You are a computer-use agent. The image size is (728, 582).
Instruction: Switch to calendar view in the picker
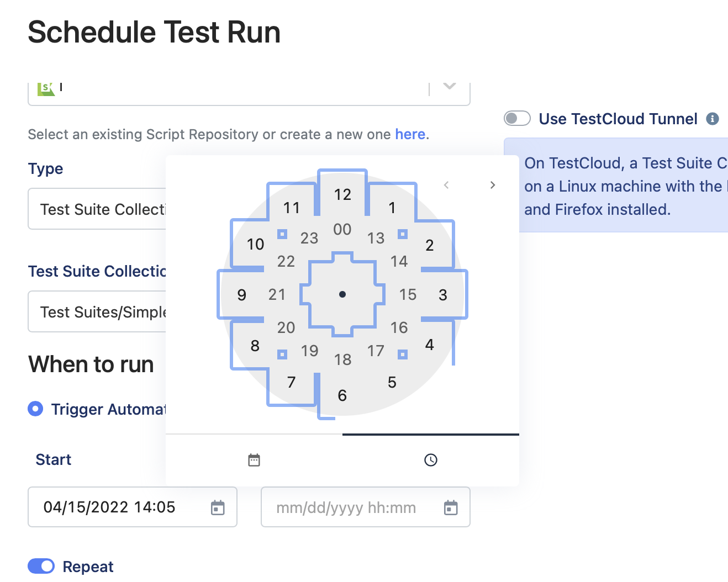254,459
